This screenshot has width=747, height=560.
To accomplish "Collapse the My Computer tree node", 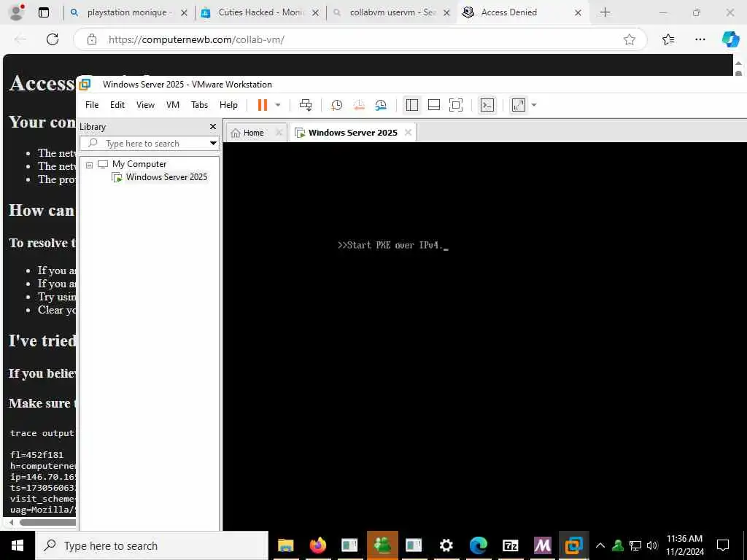I will [x=89, y=165].
